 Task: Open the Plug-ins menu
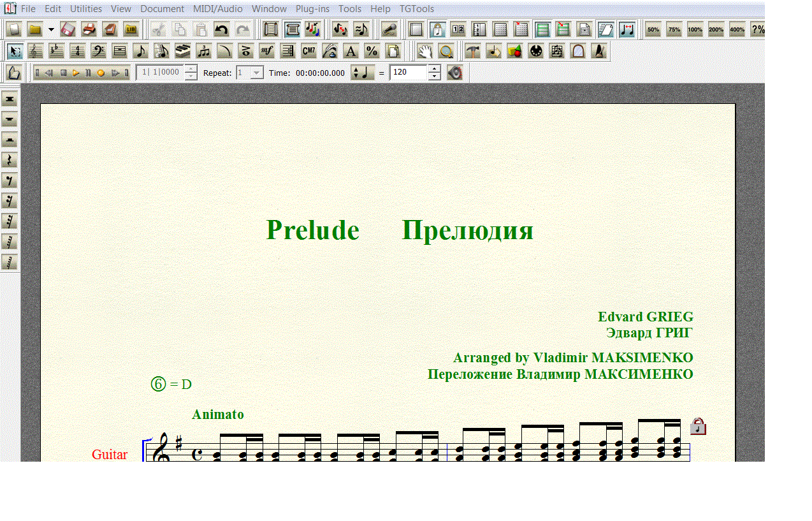312,9
